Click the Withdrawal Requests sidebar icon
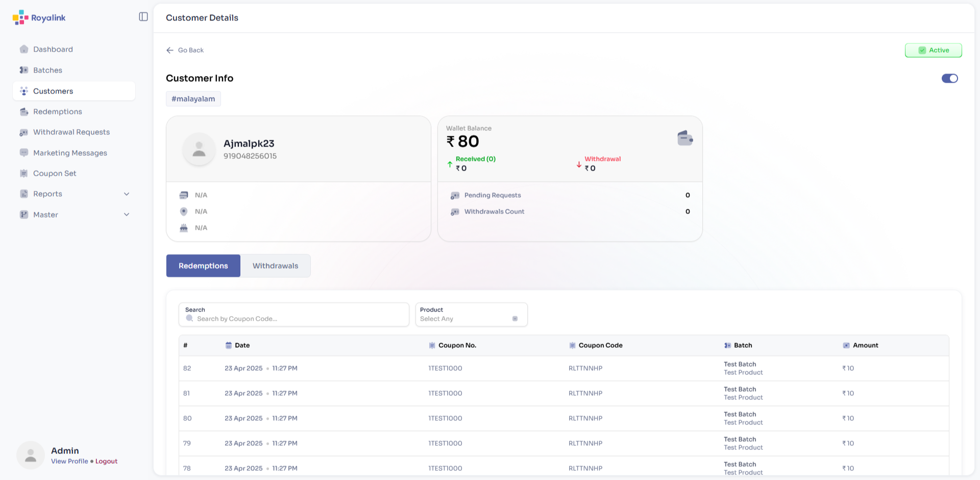The image size is (980, 480). [24, 132]
